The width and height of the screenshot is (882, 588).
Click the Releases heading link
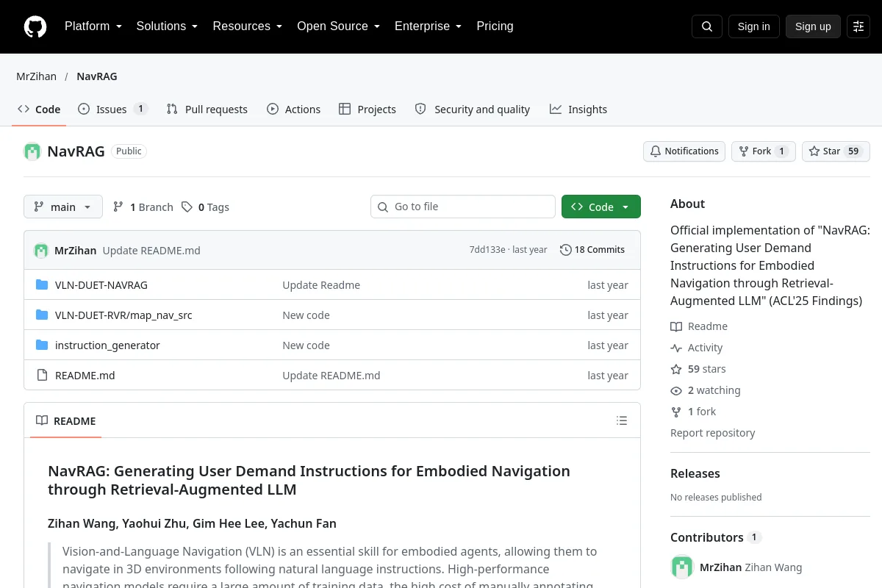pos(695,474)
